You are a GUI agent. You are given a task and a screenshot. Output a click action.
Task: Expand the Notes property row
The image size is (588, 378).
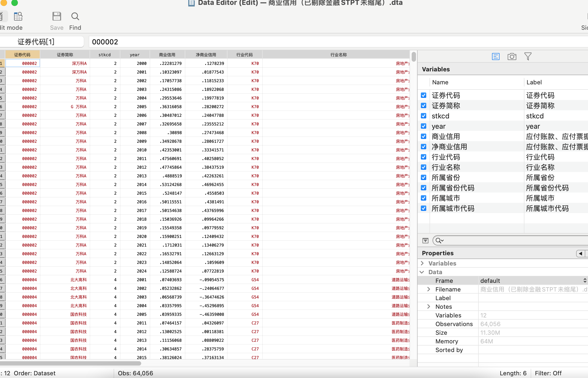(x=429, y=307)
